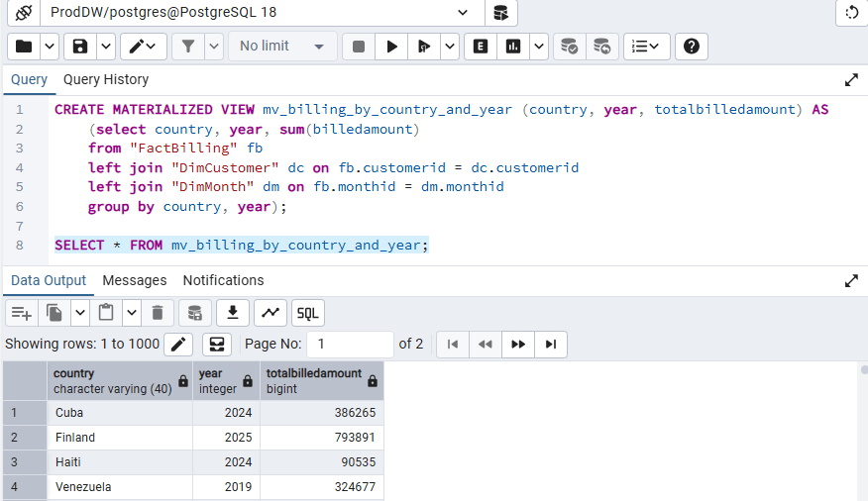868x501 pixels.
Task: Open the Notifications tab
Action: (224, 280)
